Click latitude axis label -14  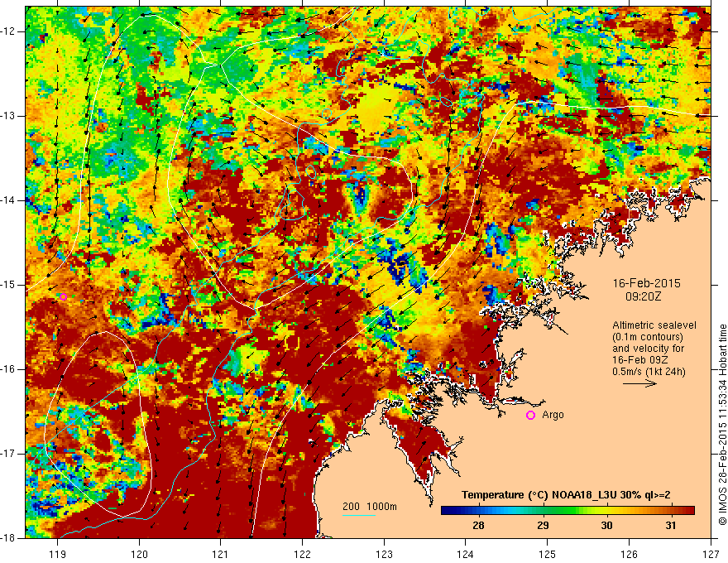point(9,200)
